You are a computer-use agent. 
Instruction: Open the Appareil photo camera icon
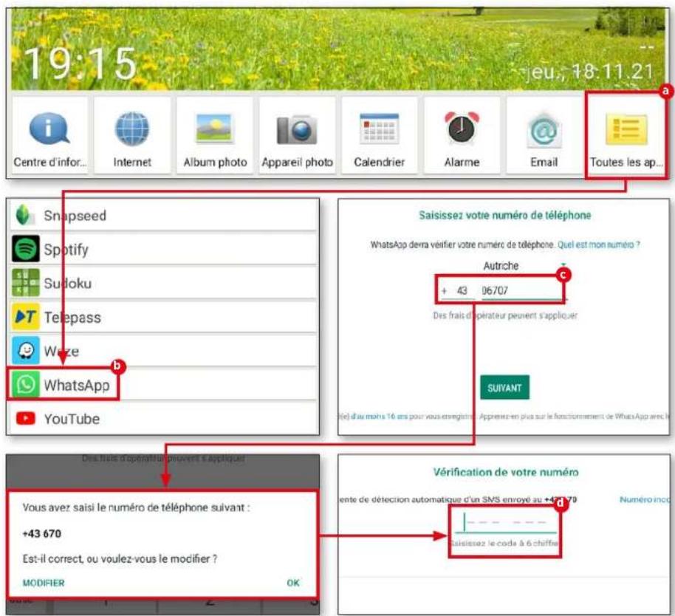[297, 129]
